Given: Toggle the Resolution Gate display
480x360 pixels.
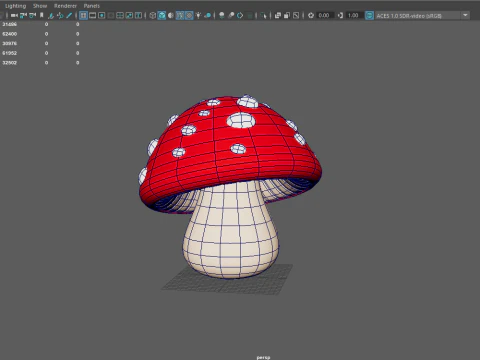Looking at the screenshot, I should click(102, 15).
